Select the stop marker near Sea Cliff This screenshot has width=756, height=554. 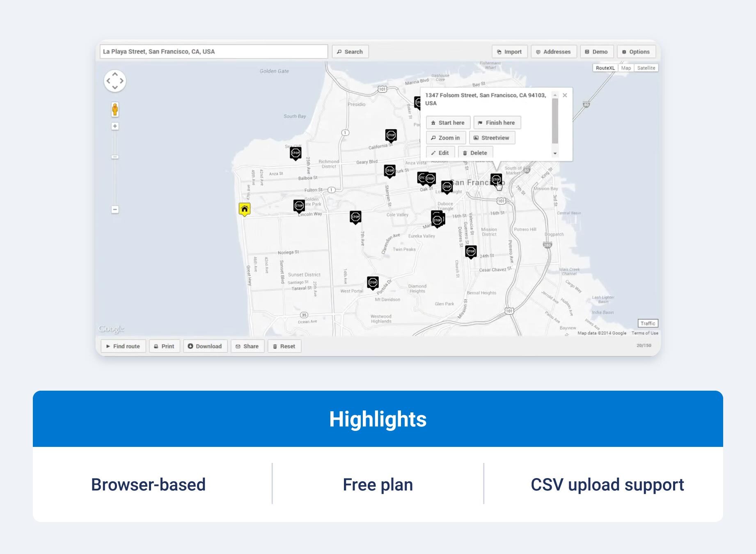[296, 154]
